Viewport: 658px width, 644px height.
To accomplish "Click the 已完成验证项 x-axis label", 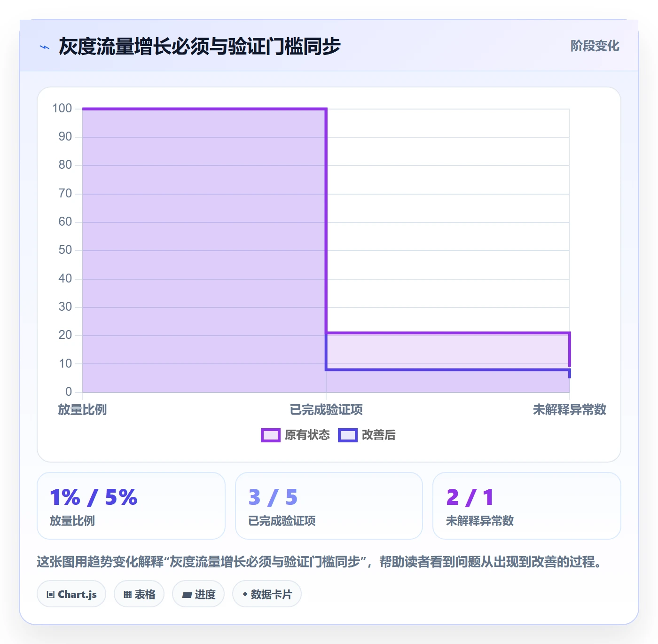I will (326, 410).
